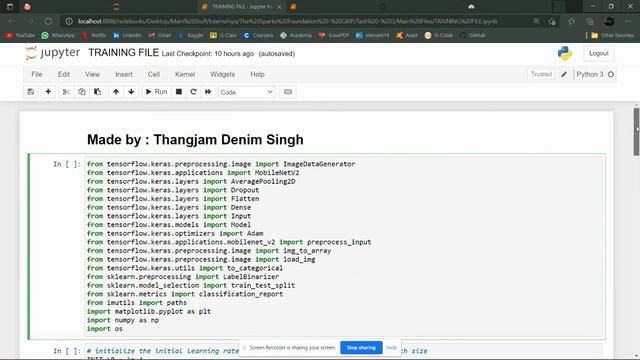
Task: Restart the kernel icon
Action: click(193, 92)
